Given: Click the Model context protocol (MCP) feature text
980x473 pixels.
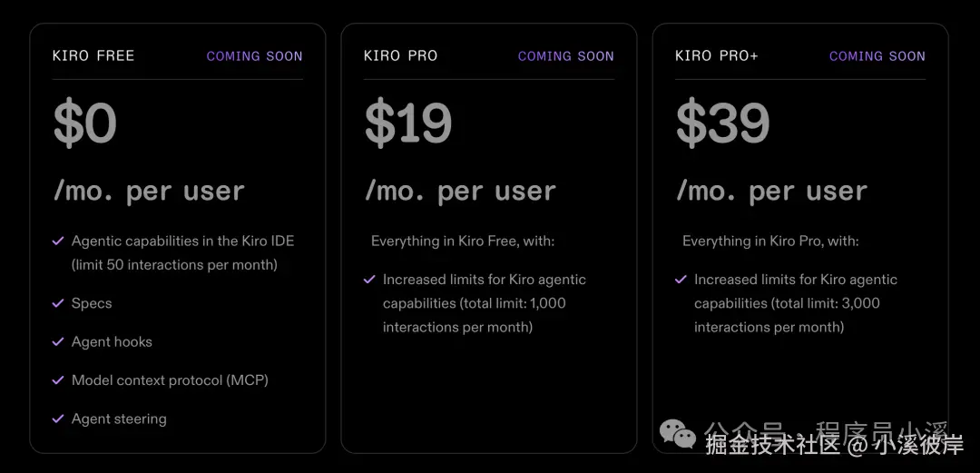Looking at the screenshot, I should [x=170, y=380].
